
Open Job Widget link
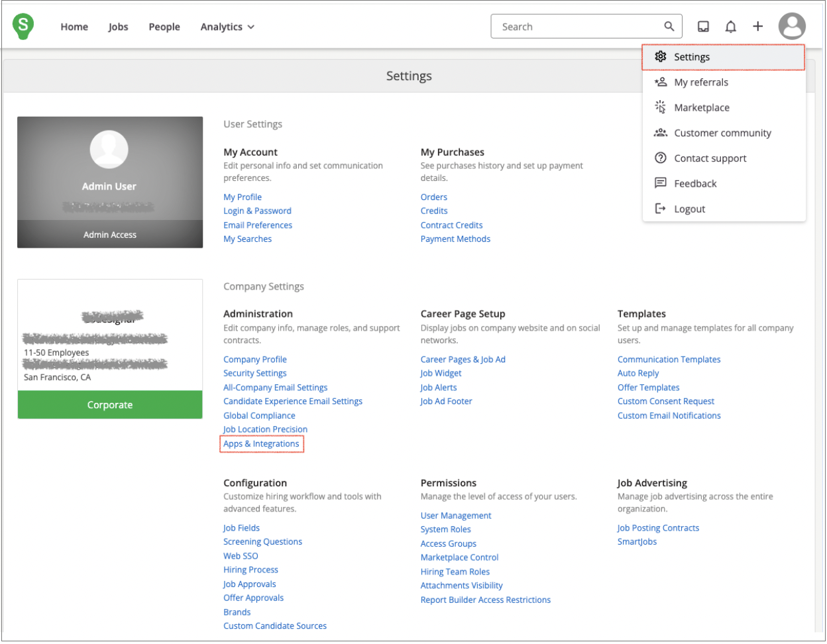click(x=441, y=374)
